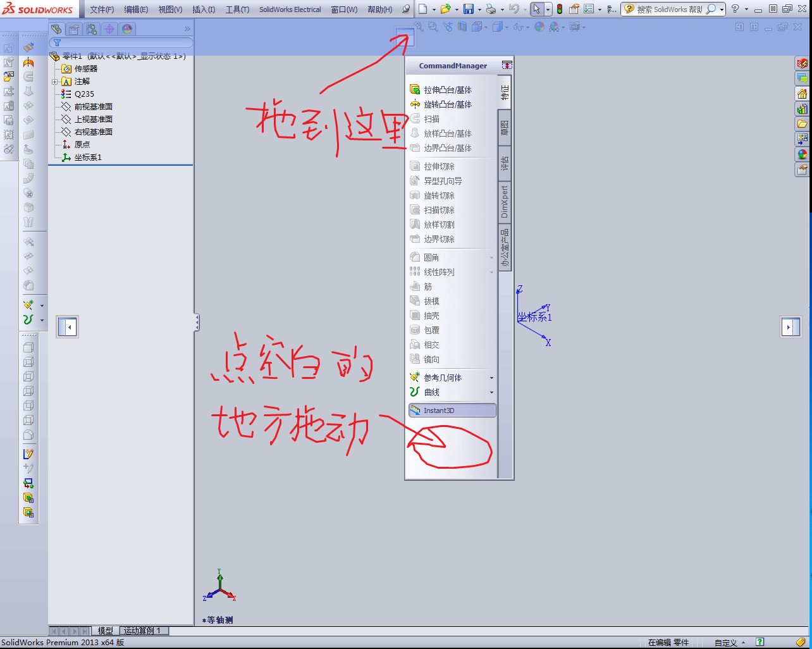Open the Open file dropdown arrow
Image resolution: width=812 pixels, height=649 pixels.
pyautogui.click(x=456, y=9)
